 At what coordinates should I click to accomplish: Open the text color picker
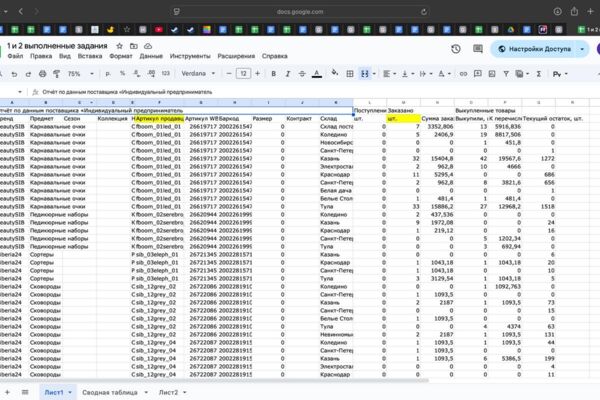coord(317,73)
